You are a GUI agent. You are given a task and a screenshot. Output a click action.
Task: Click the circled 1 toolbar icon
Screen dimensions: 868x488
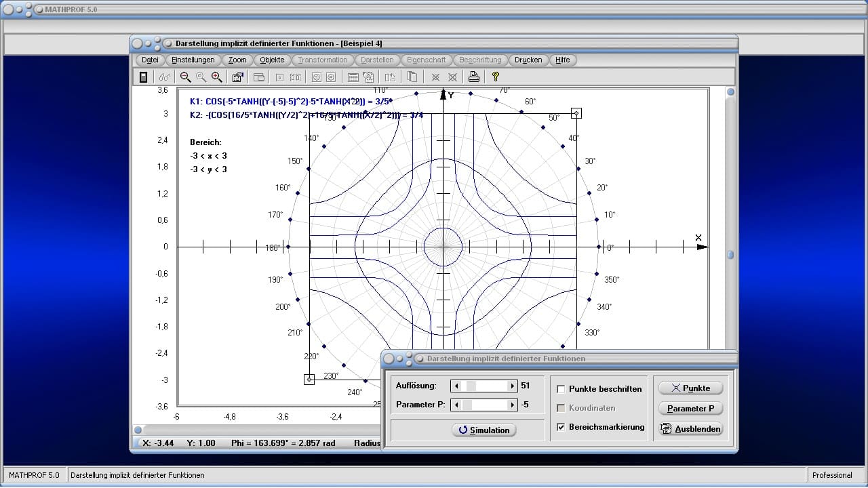316,77
